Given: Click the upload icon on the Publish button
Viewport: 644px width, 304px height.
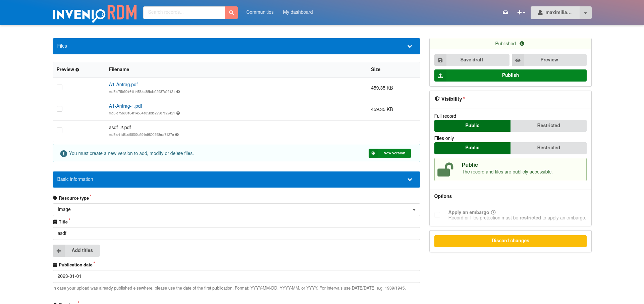Looking at the screenshot, I should point(440,75).
